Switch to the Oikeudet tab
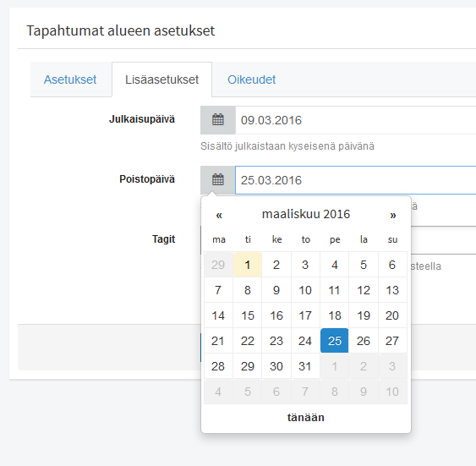This screenshot has width=476, height=466. click(x=252, y=79)
